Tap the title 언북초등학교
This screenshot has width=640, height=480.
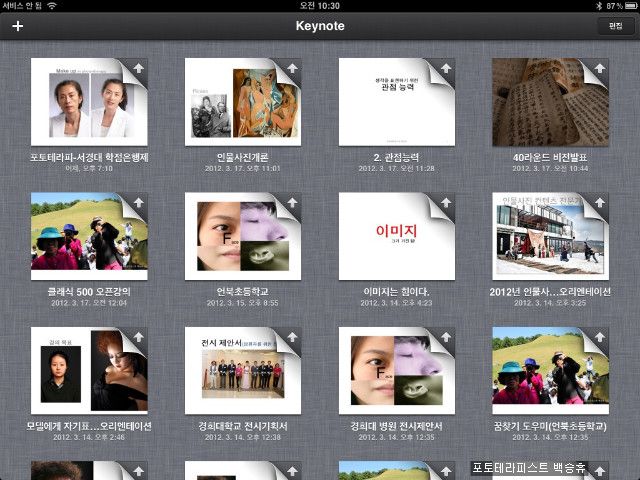[x=243, y=292]
